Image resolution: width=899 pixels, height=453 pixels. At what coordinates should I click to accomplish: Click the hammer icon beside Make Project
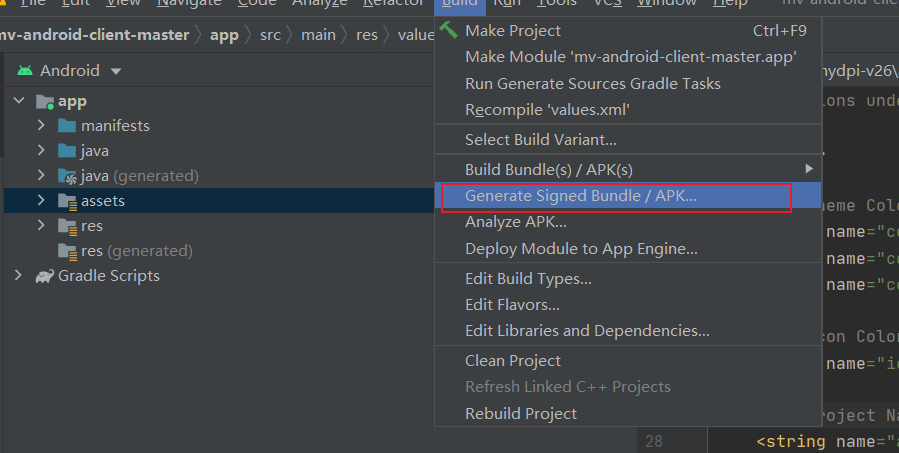[x=448, y=30]
